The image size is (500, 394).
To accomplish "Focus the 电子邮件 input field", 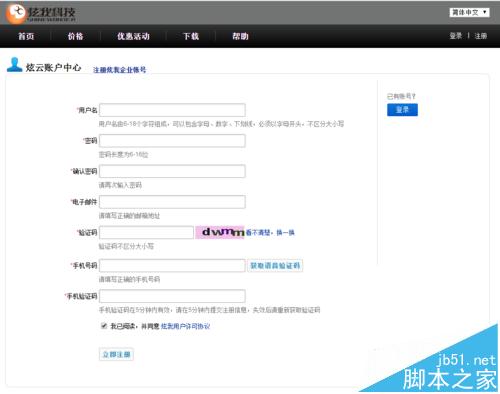I will point(172,202).
